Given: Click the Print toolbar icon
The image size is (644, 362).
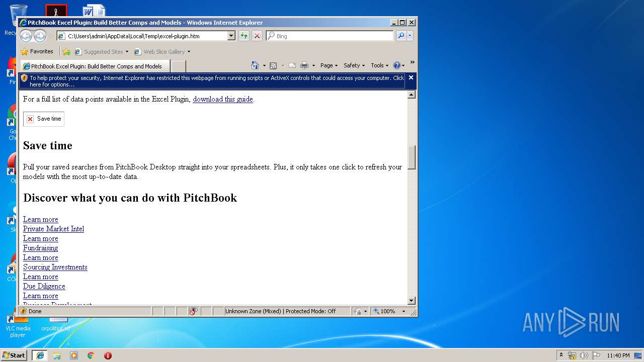Looking at the screenshot, I should [304, 65].
